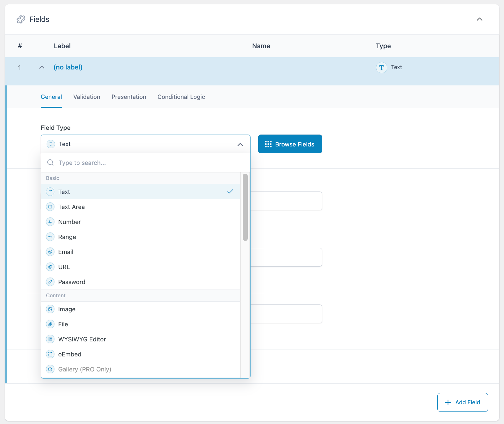Image resolution: width=504 pixels, height=424 pixels.
Task: Select the URL field's globe icon
Action: click(x=50, y=267)
